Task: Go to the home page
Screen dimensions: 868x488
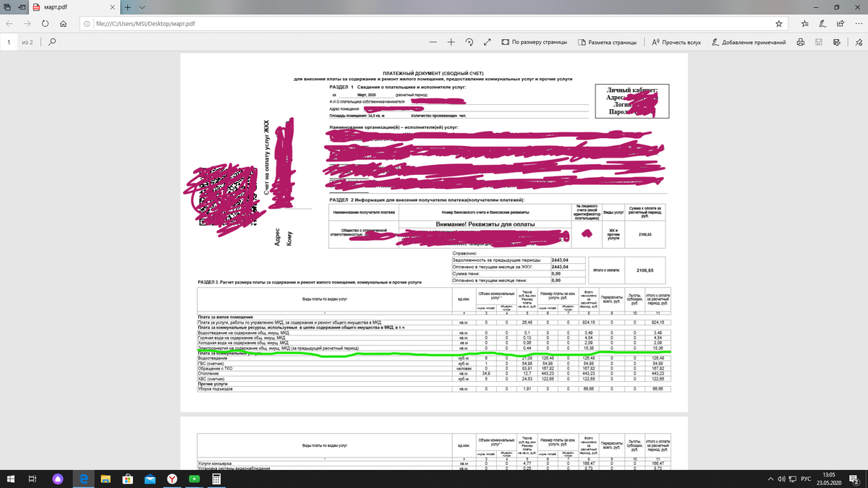Action: tap(64, 23)
